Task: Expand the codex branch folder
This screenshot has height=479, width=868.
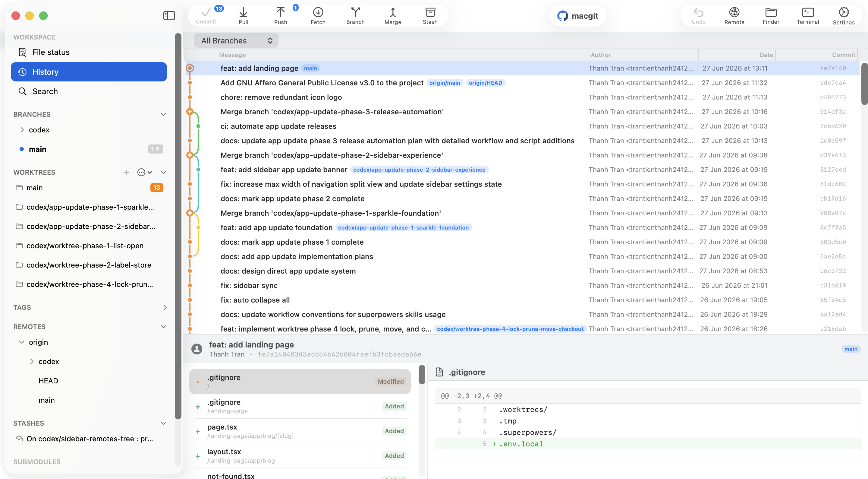Action: point(22,130)
